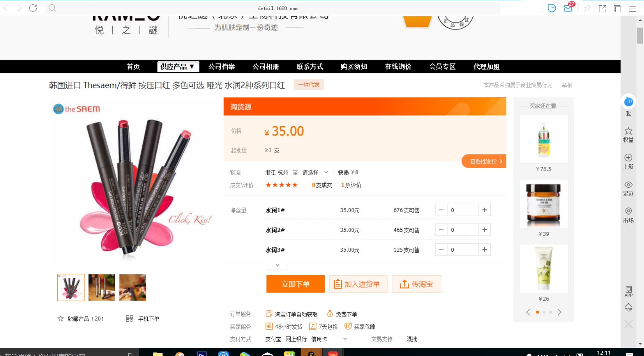
Task: Open the browser search magnifier icon
Action: coord(52,8)
